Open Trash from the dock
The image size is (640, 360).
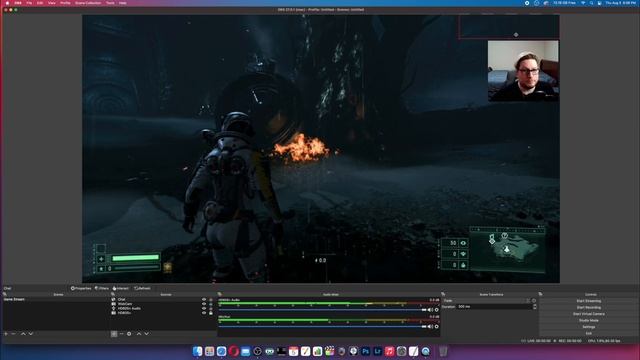pos(443,351)
